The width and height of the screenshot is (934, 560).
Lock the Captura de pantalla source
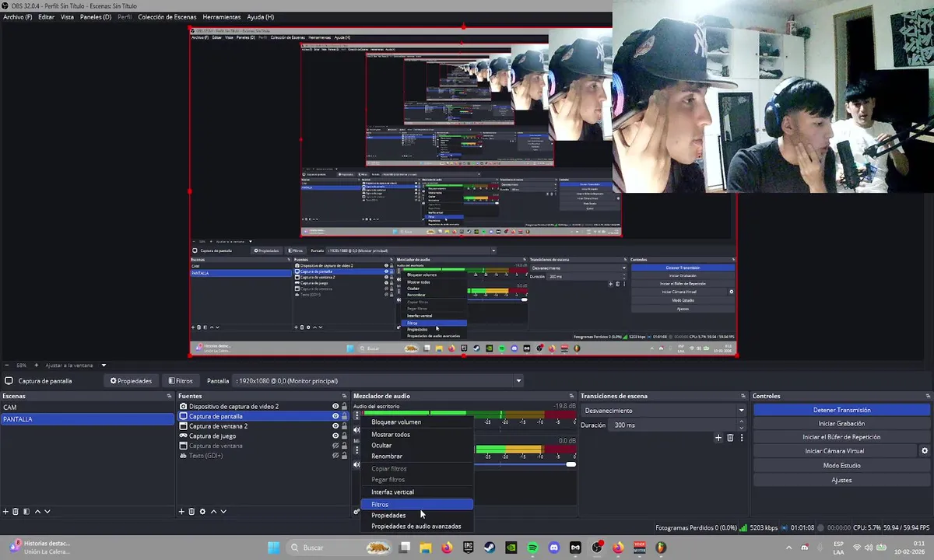(x=345, y=416)
